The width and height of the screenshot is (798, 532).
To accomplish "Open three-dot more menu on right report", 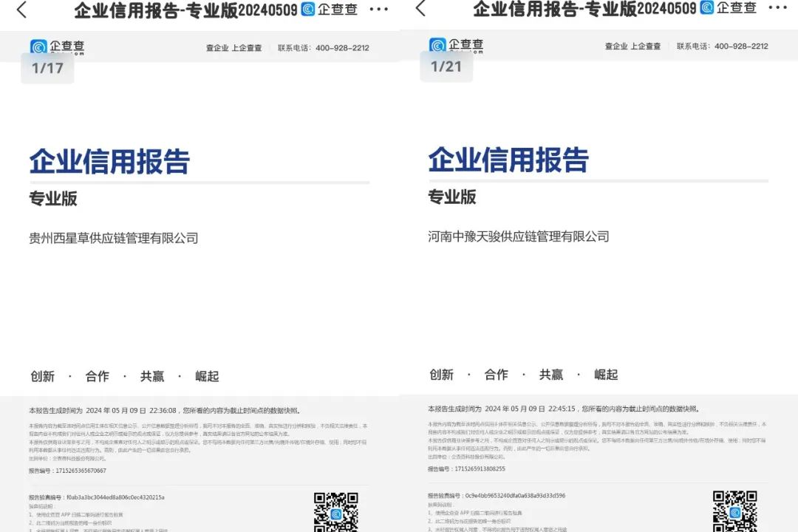I will pyautogui.click(x=777, y=8).
